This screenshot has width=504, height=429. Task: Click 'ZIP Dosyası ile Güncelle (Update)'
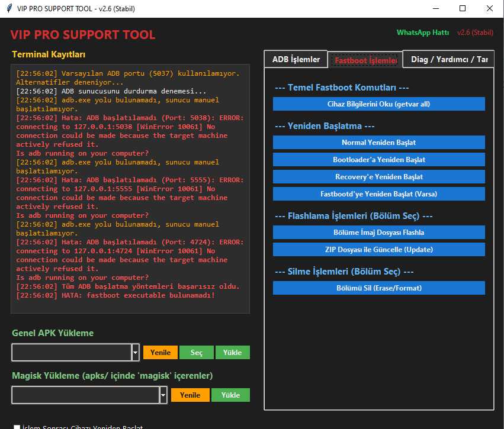[x=378, y=250]
